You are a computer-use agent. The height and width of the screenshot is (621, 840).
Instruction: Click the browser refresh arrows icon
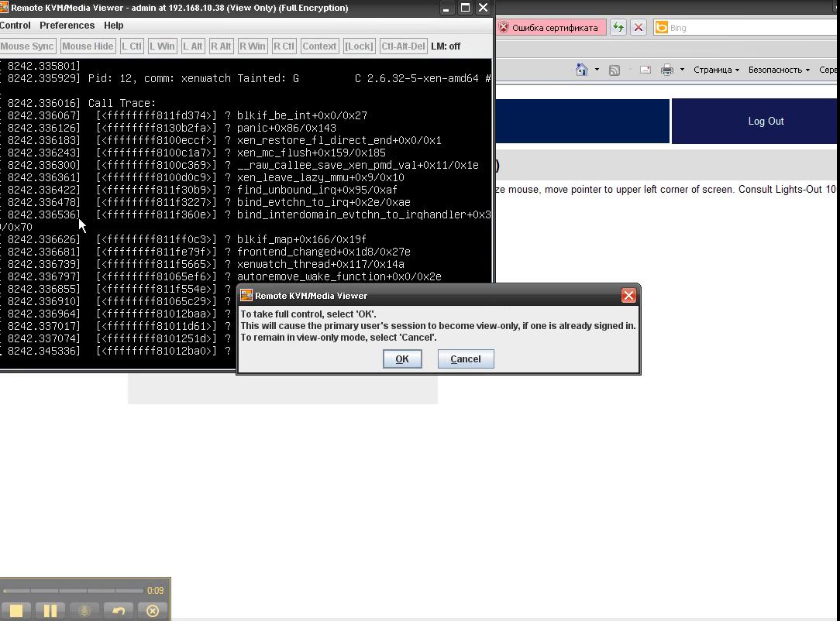pos(618,27)
